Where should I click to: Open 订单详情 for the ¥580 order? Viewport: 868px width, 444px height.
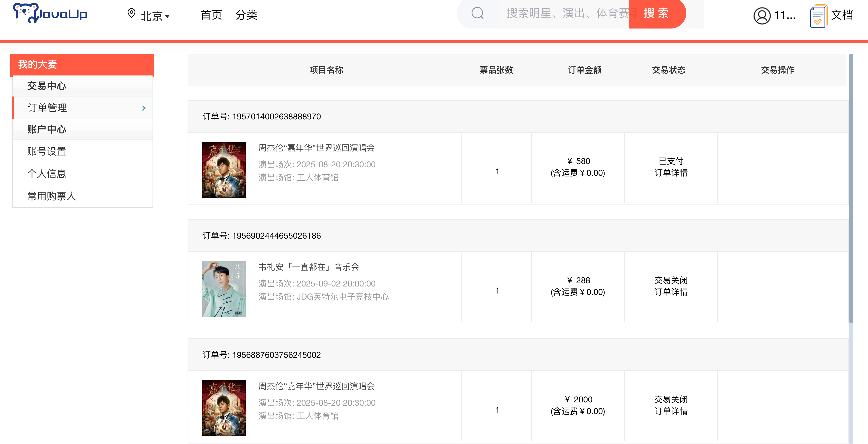pyautogui.click(x=671, y=173)
